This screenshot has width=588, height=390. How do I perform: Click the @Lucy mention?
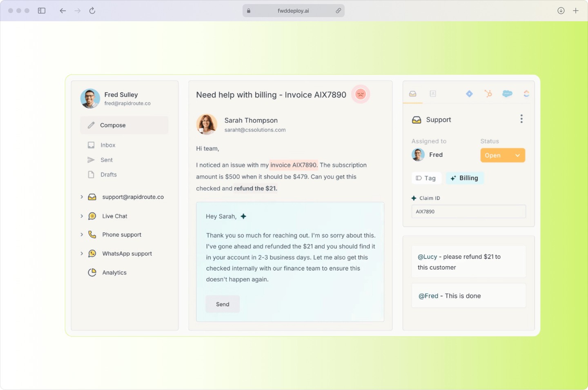pos(427,257)
